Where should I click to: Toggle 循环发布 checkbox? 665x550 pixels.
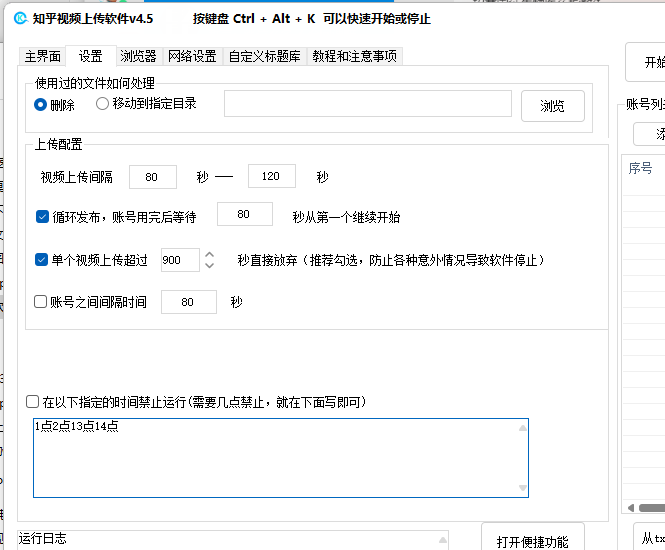tap(42, 217)
